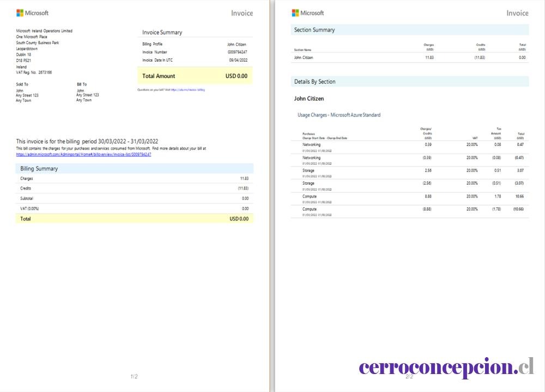Screen dimensions: 545x392
Task: Click the invoice number G009794247 value
Action: [x=238, y=52]
